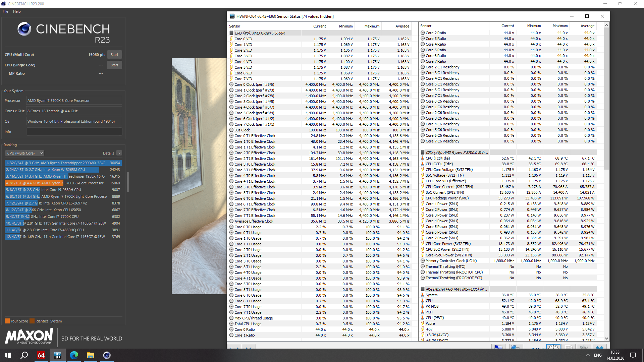Image resolution: width=644 pixels, height=362 pixels.
Task: Start the CPU Single Core test
Action: [114, 65]
